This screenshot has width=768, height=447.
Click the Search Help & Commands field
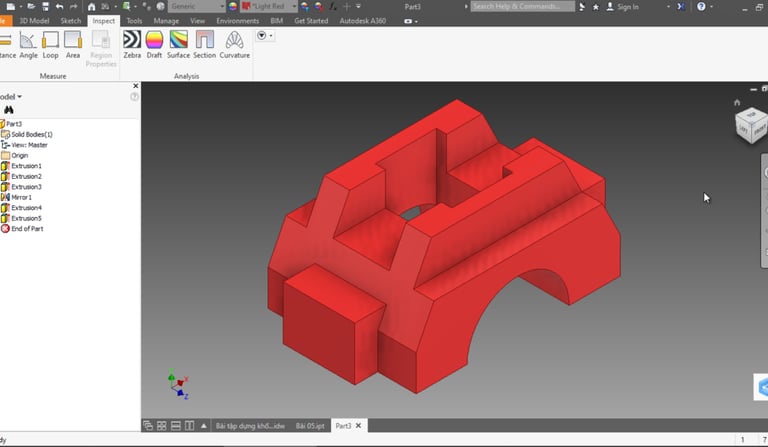point(523,6)
